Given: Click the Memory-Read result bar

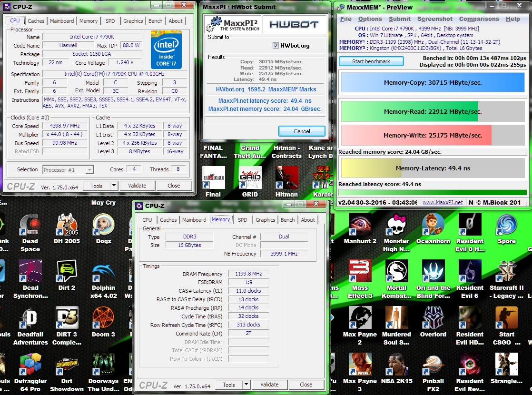Looking at the screenshot, I should 433,112.
